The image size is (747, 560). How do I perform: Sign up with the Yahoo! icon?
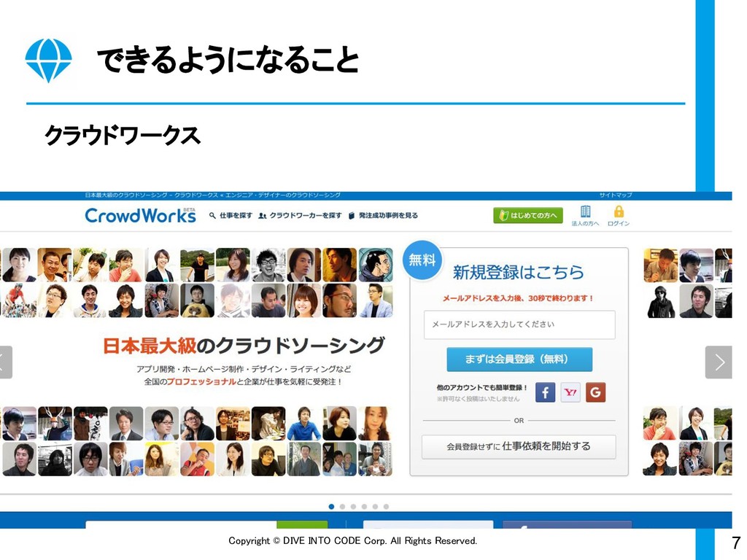[x=570, y=392]
